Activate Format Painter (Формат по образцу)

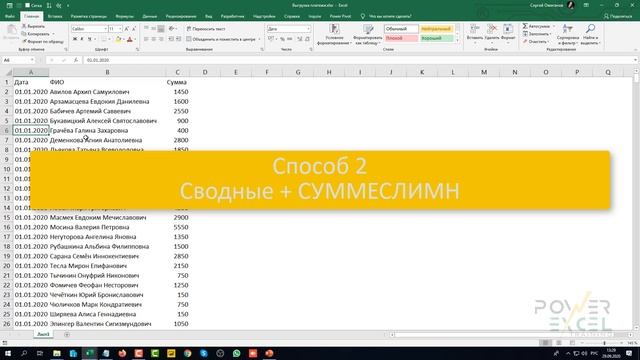[43, 42]
